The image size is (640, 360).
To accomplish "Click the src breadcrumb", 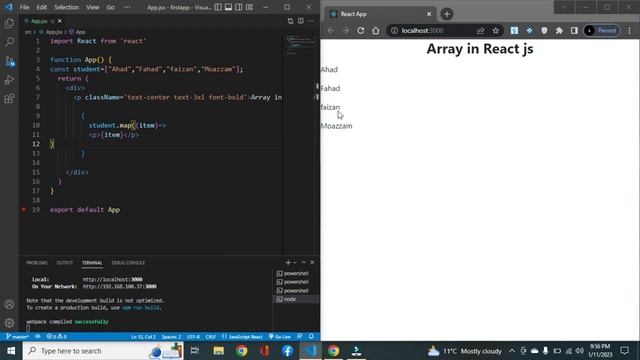I will tap(28, 32).
